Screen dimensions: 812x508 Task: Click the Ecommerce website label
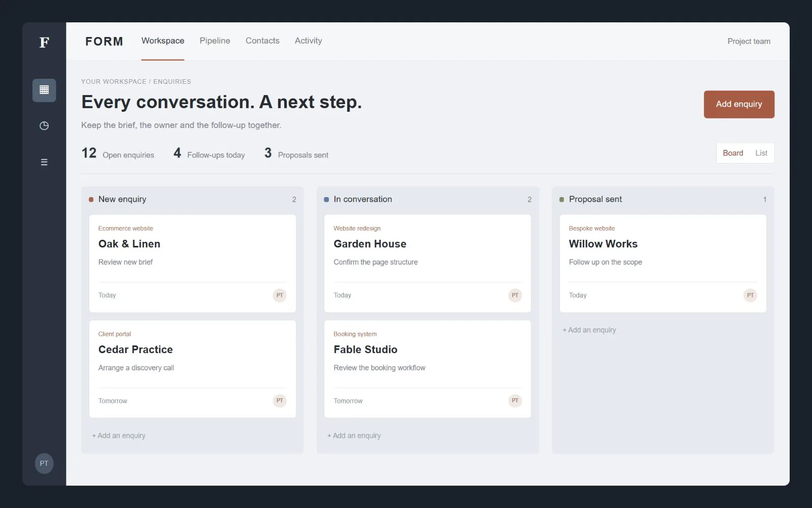click(125, 229)
